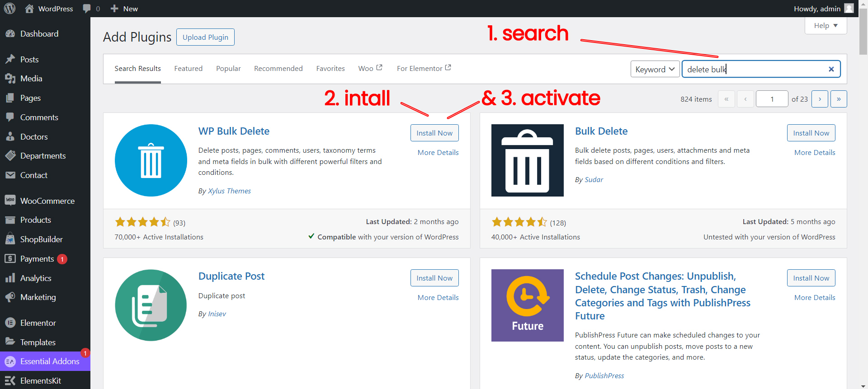The width and height of the screenshot is (868, 389).
Task: Open More Details for Bulk Delete by Sudar
Action: [815, 153]
